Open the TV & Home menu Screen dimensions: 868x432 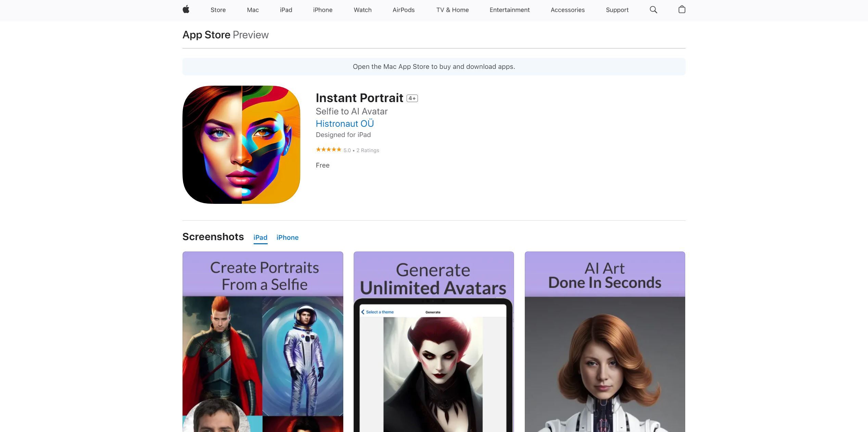pyautogui.click(x=452, y=10)
